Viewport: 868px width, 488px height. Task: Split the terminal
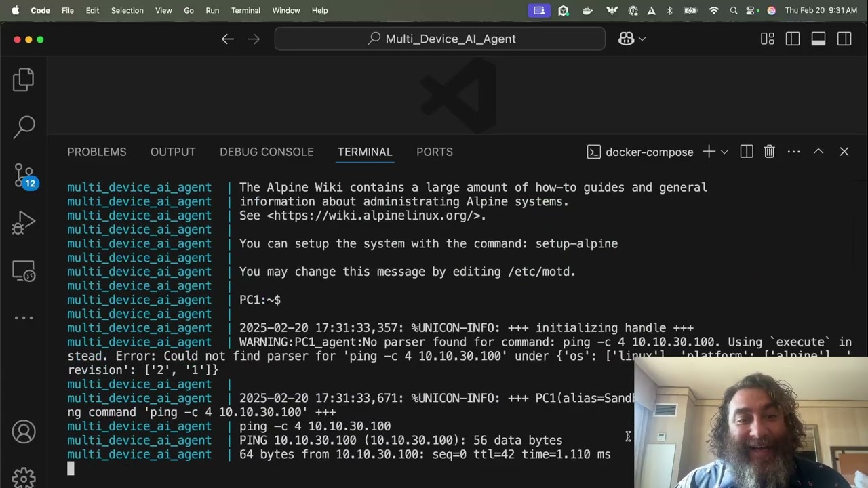(747, 152)
